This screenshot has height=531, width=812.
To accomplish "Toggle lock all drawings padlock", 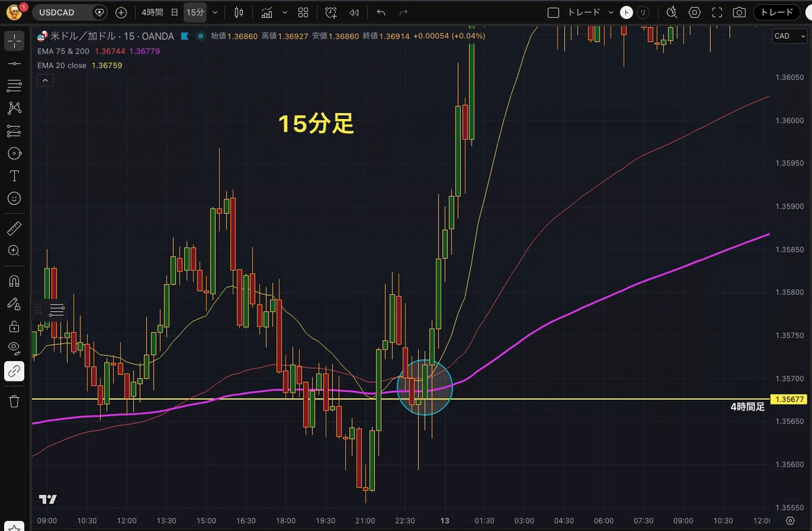I will 14,326.
